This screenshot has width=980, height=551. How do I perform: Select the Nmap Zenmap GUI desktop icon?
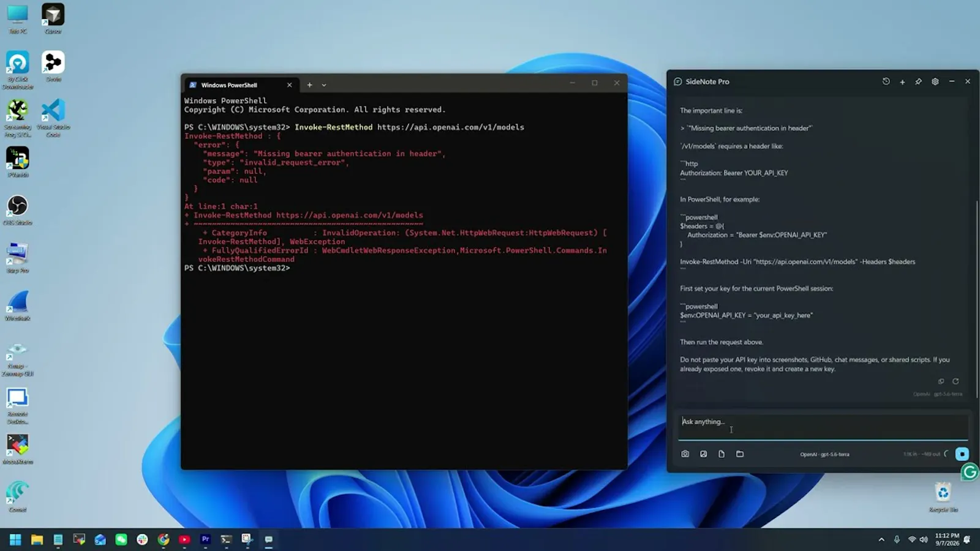(18, 359)
